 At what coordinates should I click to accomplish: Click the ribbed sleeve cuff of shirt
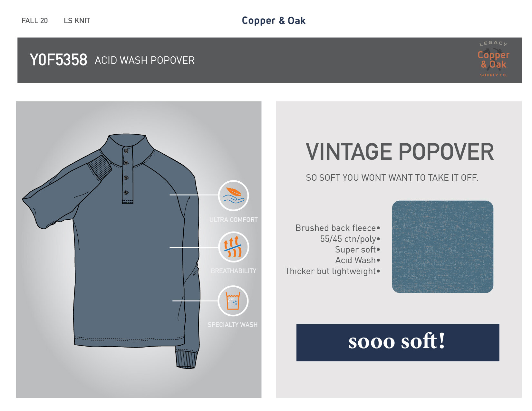186,359
